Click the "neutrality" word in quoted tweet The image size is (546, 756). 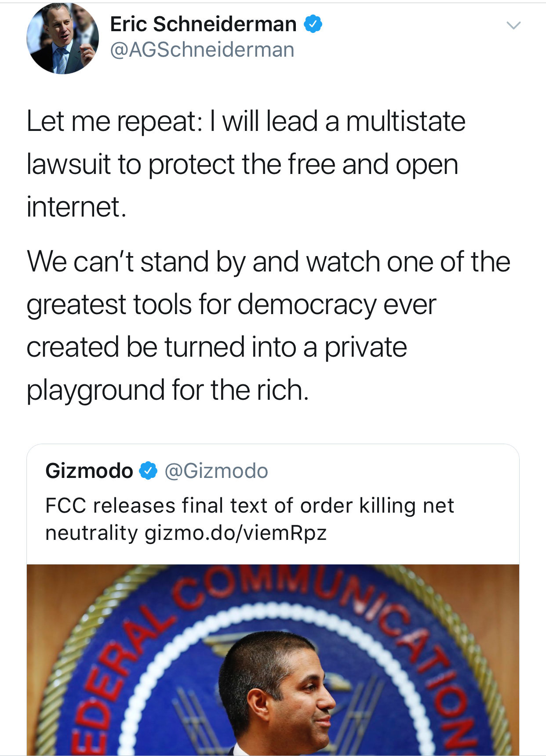[91, 533]
